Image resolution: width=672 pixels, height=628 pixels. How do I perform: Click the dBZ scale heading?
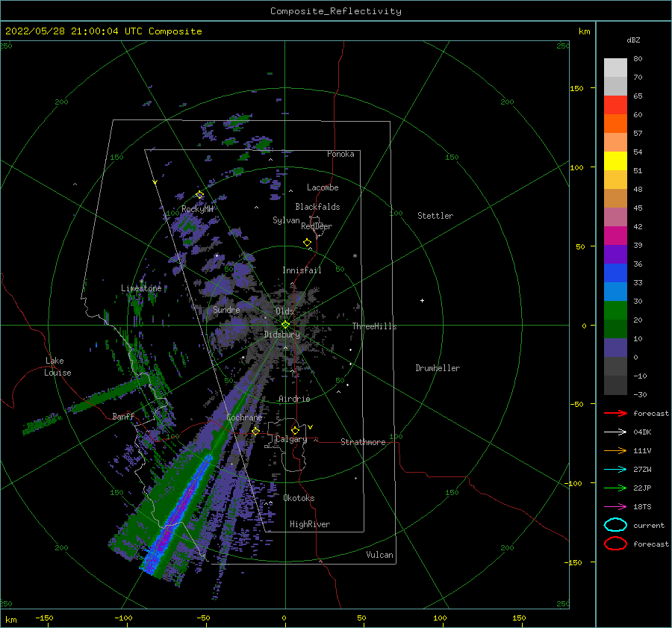(633, 40)
